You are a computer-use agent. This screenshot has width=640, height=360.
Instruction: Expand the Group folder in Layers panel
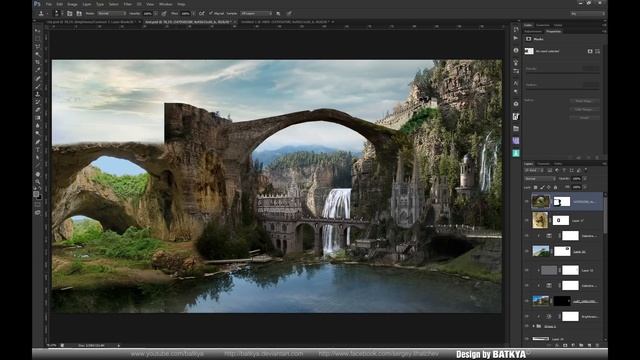533,327
